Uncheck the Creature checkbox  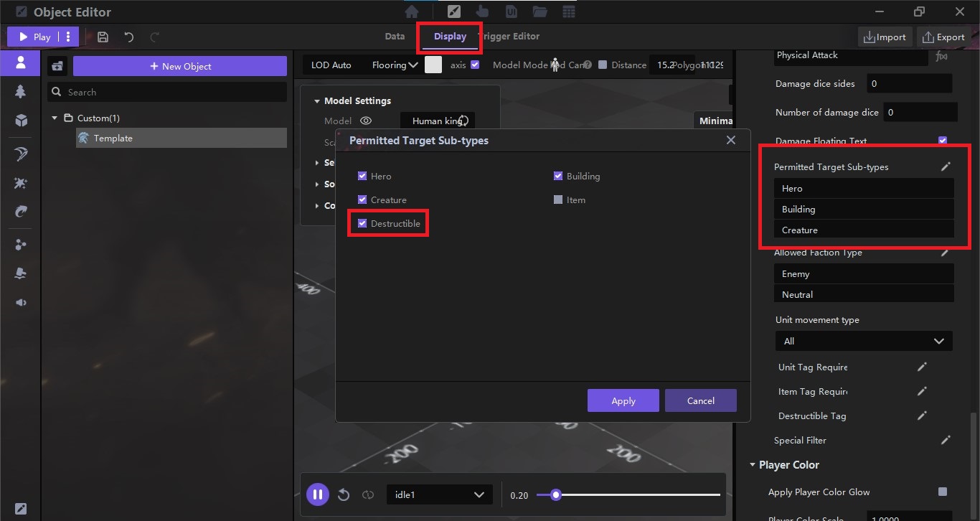click(362, 200)
